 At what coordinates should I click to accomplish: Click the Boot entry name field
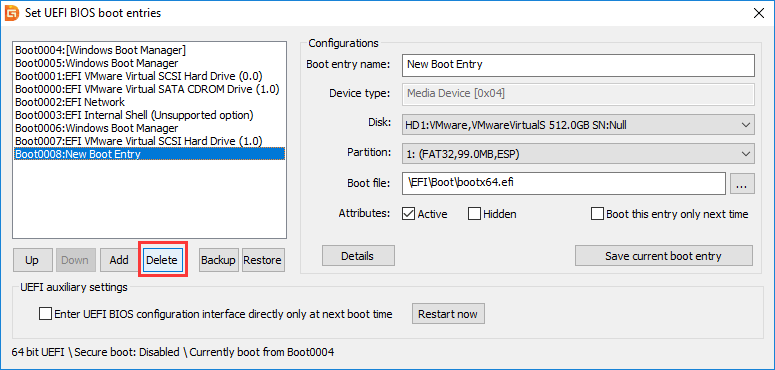tap(578, 65)
